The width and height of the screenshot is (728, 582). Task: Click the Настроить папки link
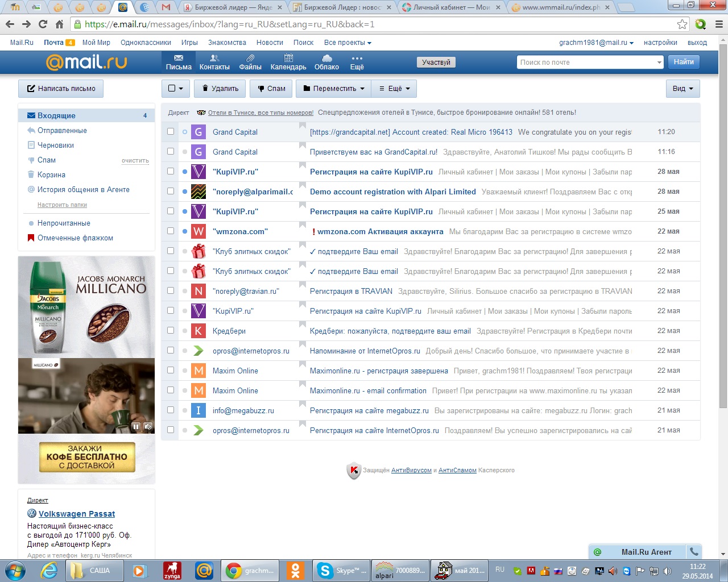62,205
